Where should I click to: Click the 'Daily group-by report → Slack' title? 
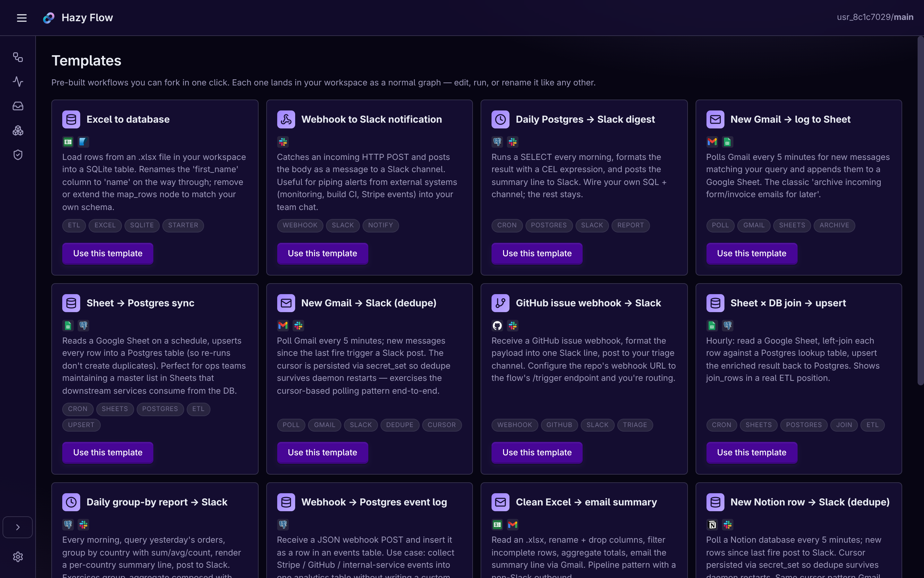click(x=157, y=502)
